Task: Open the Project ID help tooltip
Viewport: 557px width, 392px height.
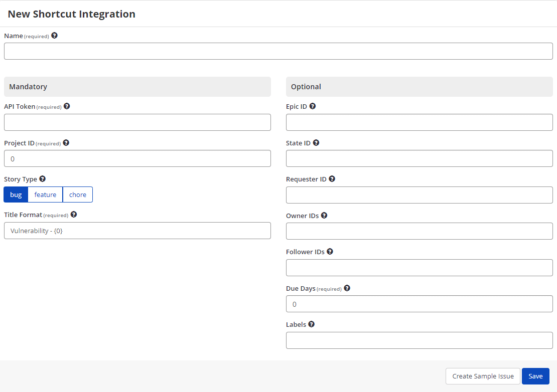Action: coord(66,143)
